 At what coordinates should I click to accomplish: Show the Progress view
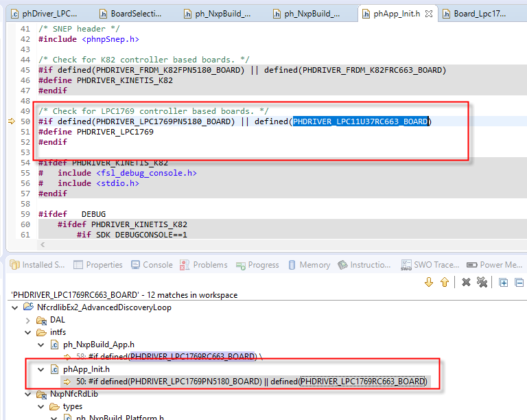(257, 265)
